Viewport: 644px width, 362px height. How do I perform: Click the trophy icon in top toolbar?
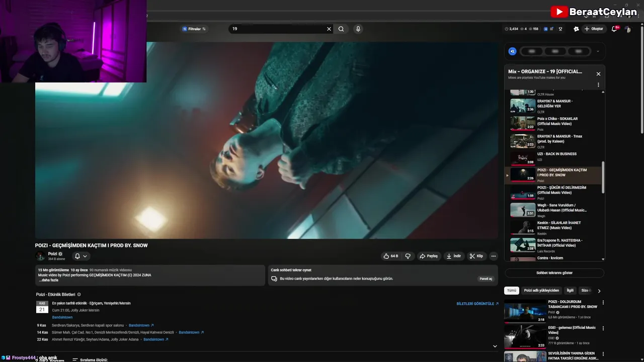coord(560,29)
